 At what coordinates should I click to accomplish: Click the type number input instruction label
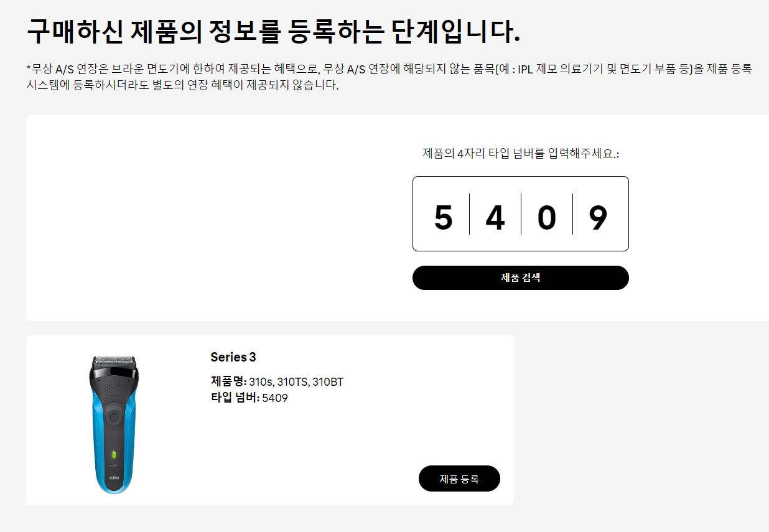point(521,153)
